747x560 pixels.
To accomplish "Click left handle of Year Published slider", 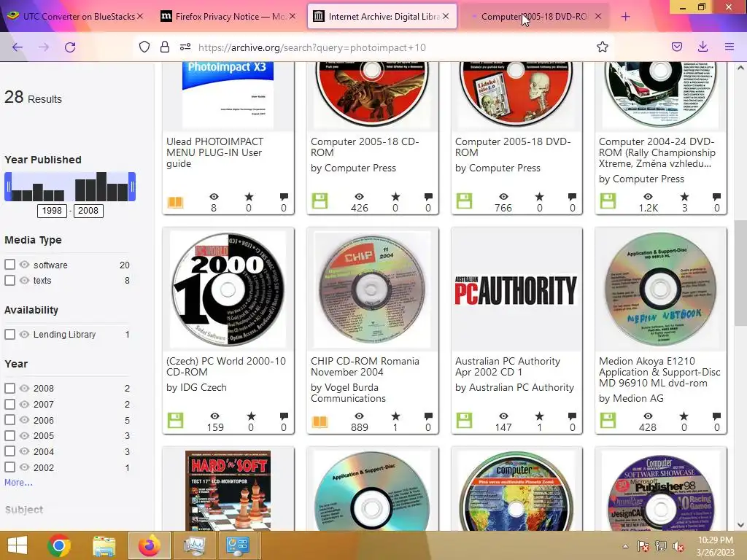I will 7,187.
